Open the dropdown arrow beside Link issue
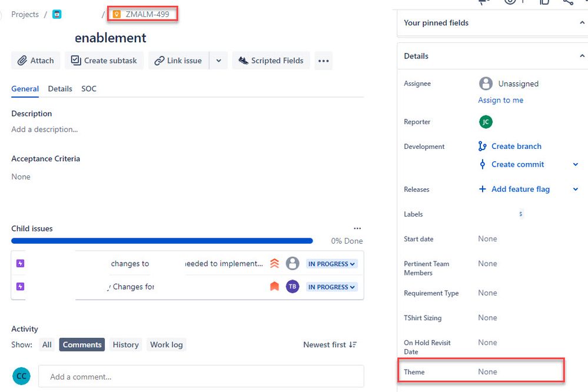Image resolution: width=588 pixels, height=392 pixels. pyautogui.click(x=218, y=61)
